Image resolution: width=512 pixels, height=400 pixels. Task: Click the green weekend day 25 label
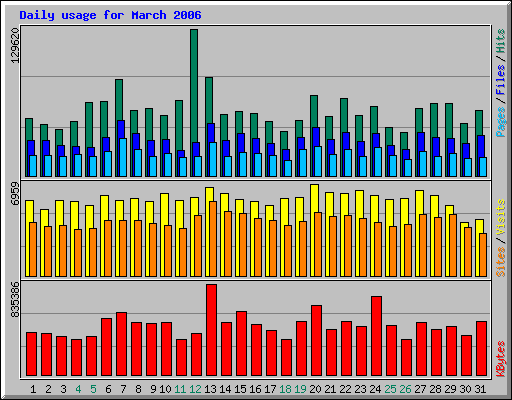click(390, 389)
